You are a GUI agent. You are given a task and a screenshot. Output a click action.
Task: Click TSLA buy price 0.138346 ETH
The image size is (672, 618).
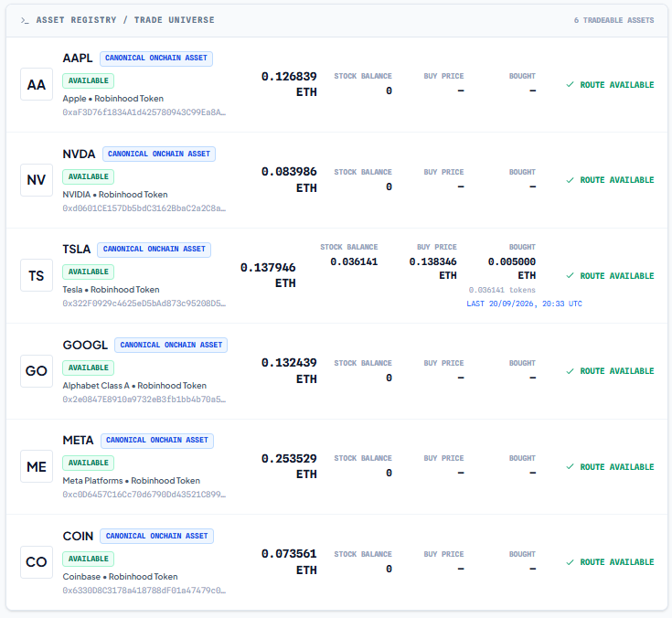coord(432,268)
